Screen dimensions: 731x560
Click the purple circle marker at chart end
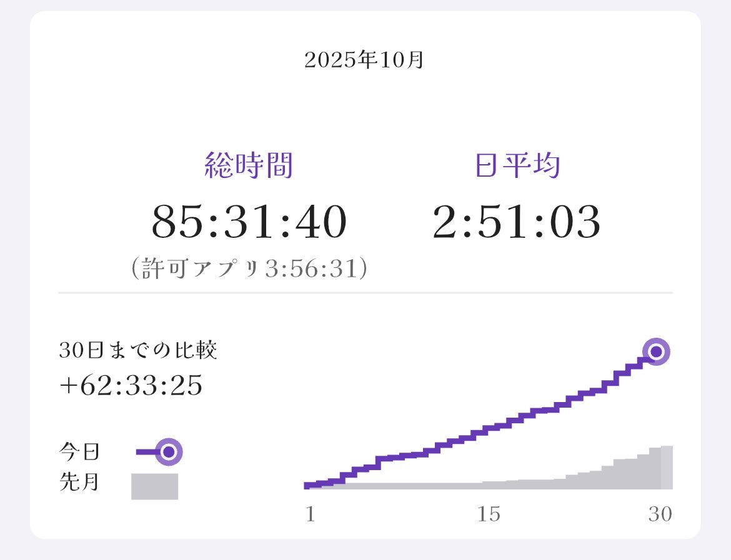coord(656,352)
